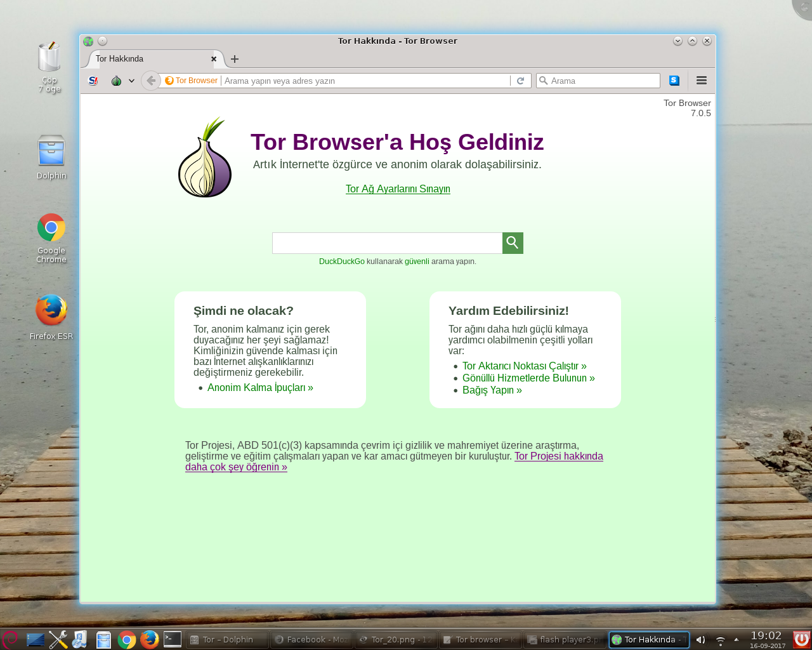Image resolution: width=812 pixels, height=650 pixels.
Task: Open a new tab with plus button
Action: tap(235, 59)
